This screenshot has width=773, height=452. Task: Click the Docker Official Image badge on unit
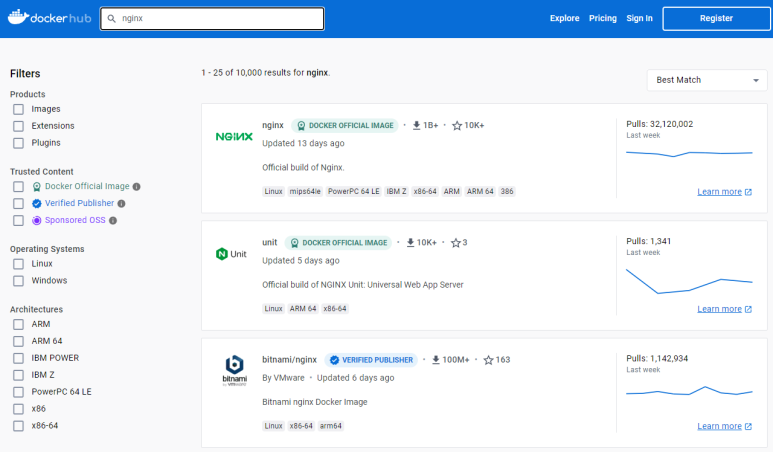[x=338, y=243]
